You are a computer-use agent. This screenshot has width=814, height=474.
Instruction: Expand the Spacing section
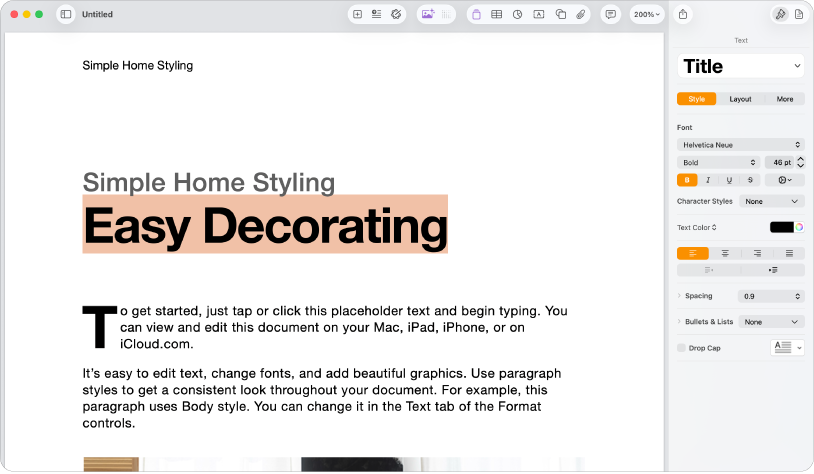[x=679, y=295]
